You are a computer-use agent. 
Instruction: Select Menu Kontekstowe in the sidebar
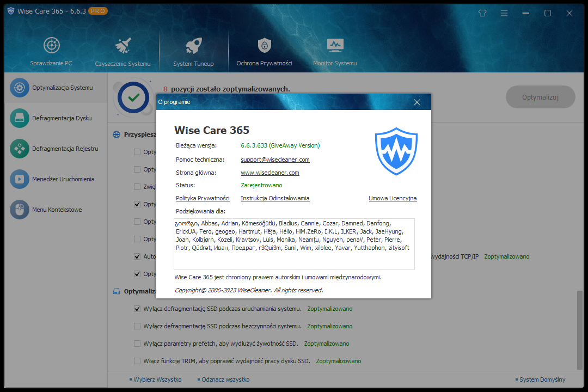pyautogui.click(x=56, y=209)
